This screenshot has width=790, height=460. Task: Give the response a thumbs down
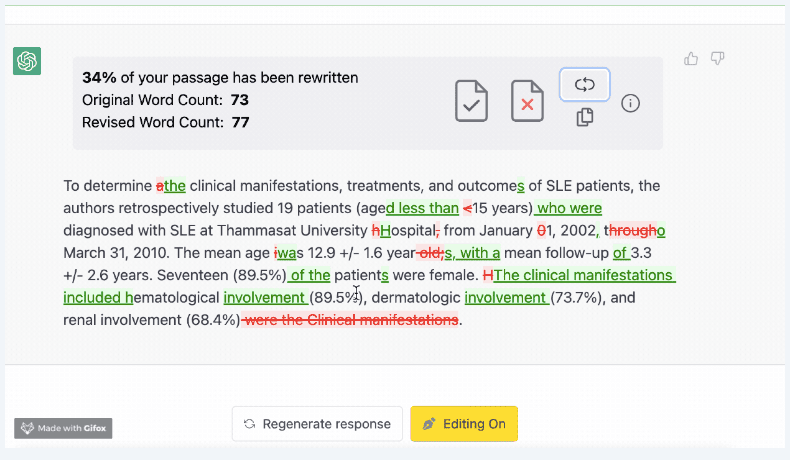(x=717, y=59)
